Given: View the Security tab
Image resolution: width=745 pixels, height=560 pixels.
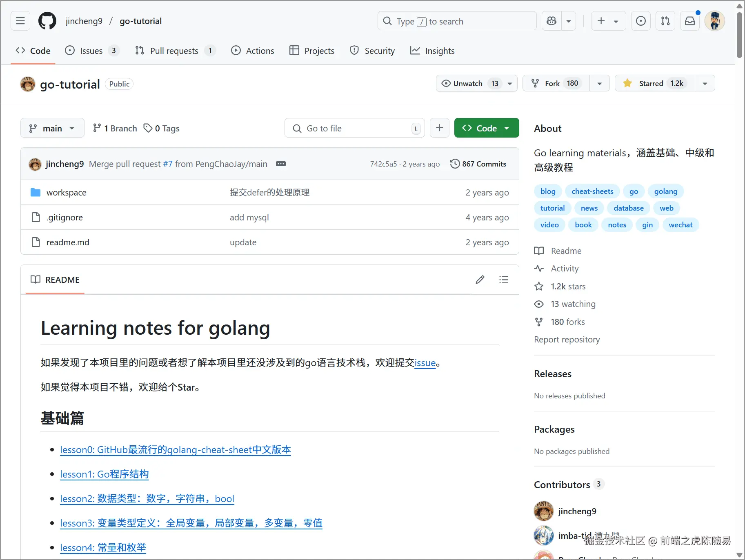Looking at the screenshot, I should [x=372, y=51].
